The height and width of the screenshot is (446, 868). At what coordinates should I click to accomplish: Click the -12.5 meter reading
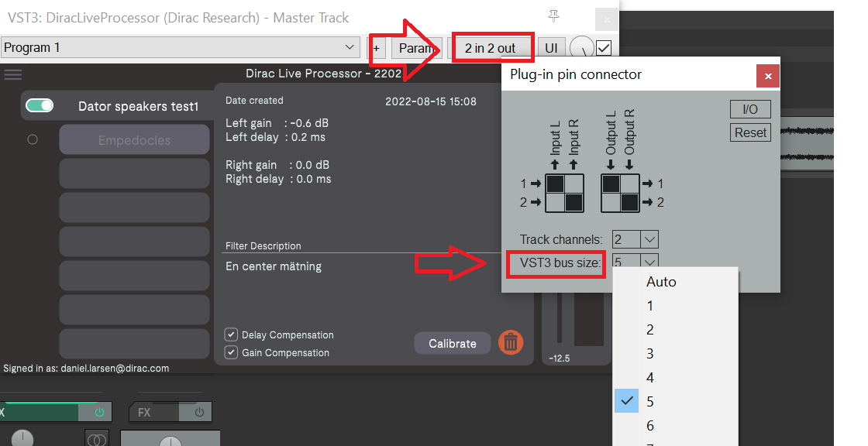pos(559,358)
